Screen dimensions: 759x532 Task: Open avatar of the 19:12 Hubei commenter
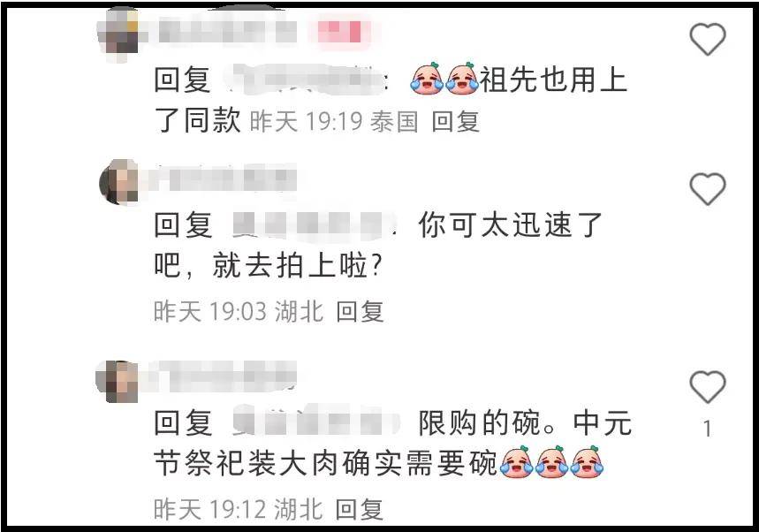pos(118,382)
